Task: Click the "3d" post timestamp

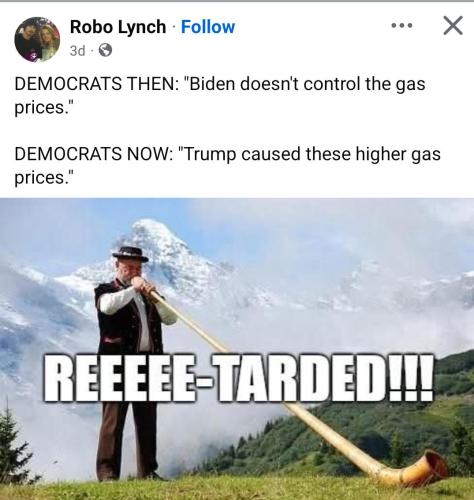Action: point(77,51)
